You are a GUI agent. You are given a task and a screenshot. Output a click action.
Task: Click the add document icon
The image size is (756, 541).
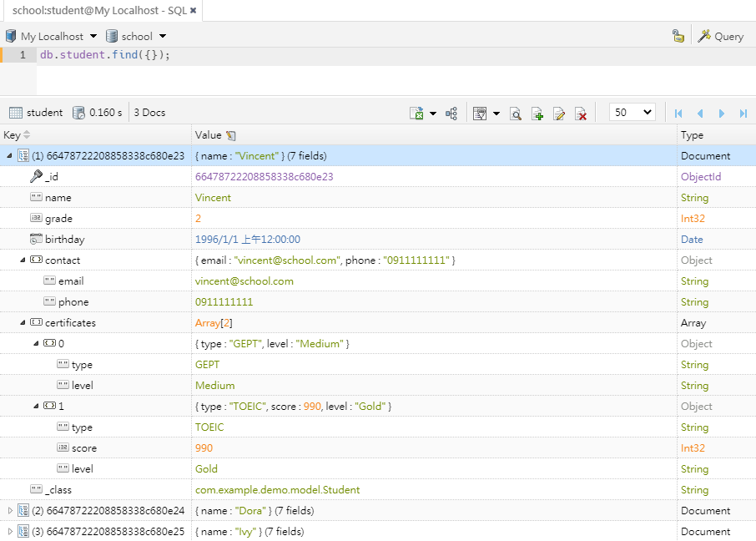click(537, 113)
